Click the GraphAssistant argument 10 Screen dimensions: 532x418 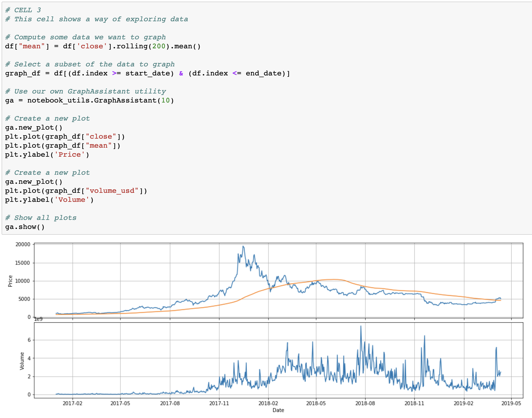165,100
